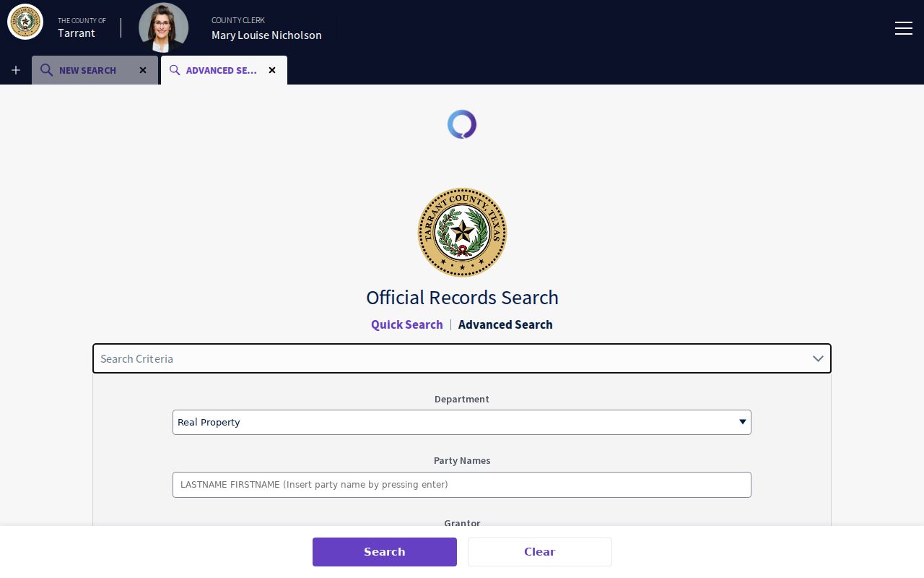Close the Advanced Search tab

coord(272,70)
